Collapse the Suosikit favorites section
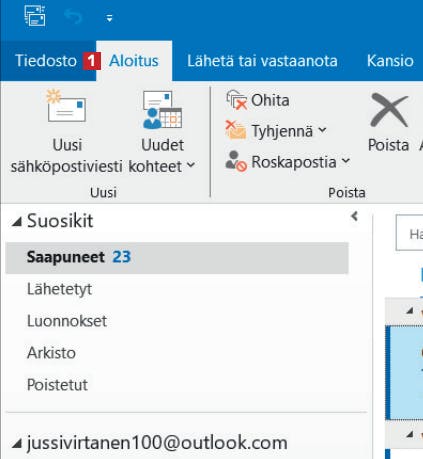 pos(17,222)
